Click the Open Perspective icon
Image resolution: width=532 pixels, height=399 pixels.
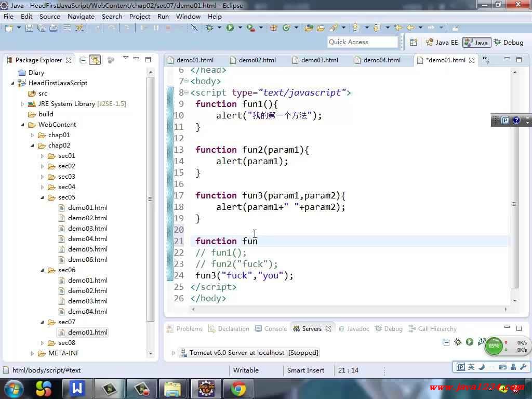point(414,43)
